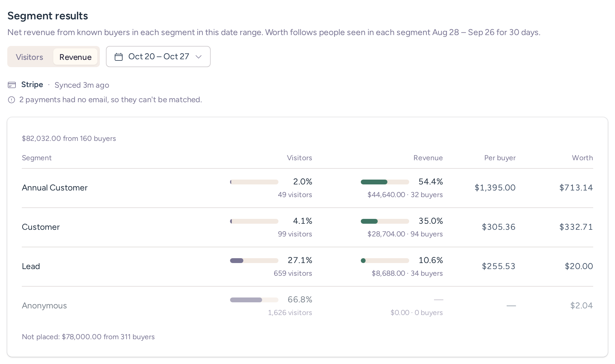Image resolution: width=615 pixels, height=364 pixels.
Task: Click the Customer segment name
Action: pos(41,227)
